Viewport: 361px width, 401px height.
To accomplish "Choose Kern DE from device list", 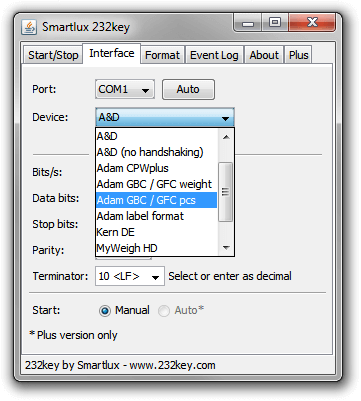I will (x=157, y=232).
